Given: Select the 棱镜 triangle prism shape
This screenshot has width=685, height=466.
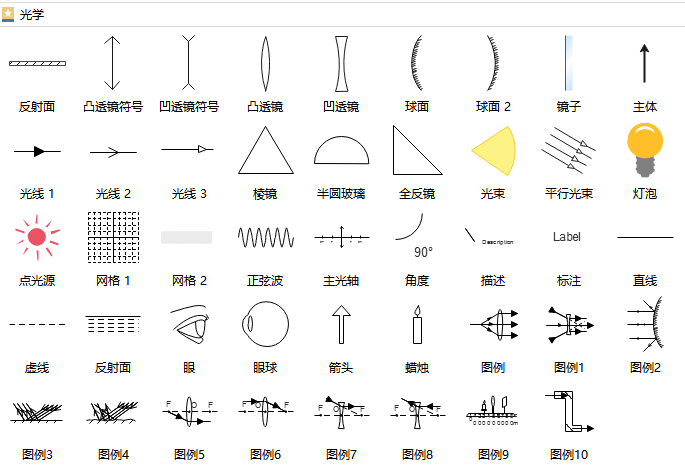Looking at the screenshot, I should coord(266,150).
